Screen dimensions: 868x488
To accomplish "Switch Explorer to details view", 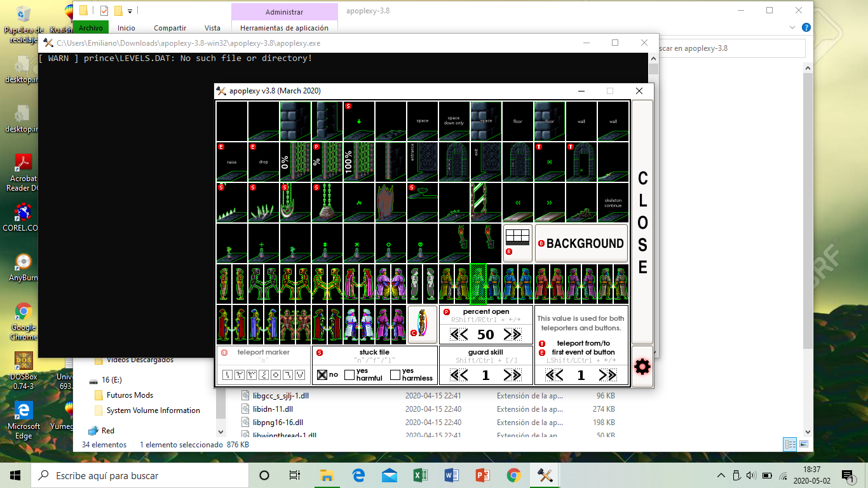I will pyautogui.click(x=790, y=445).
